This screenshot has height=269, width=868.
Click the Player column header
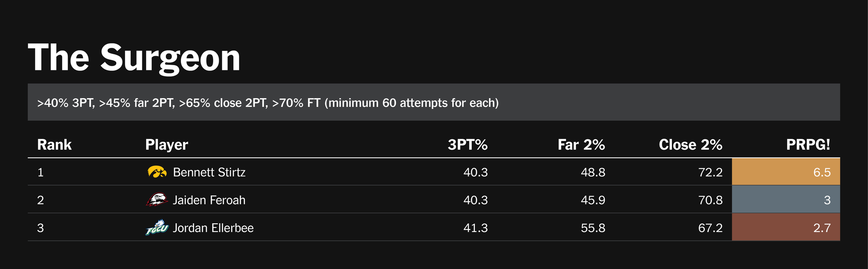[167, 145]
